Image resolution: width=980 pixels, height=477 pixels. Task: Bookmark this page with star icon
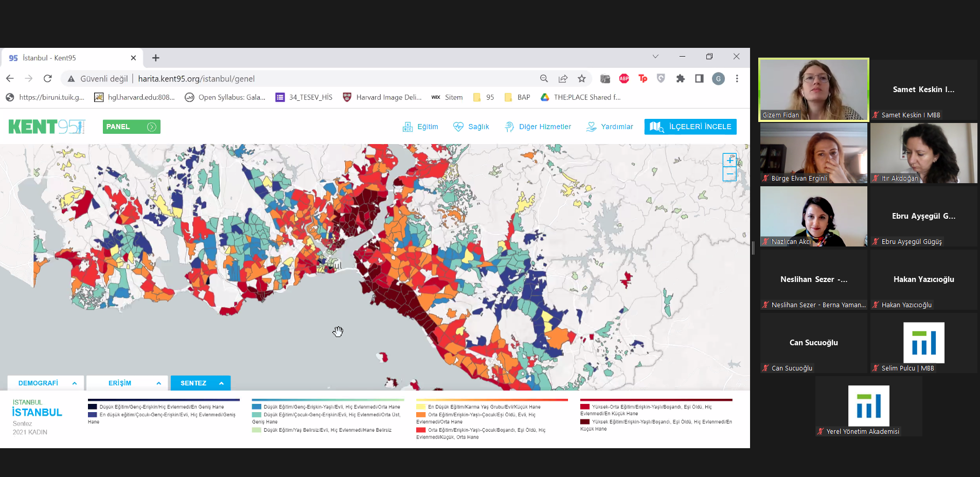[581, 79]
